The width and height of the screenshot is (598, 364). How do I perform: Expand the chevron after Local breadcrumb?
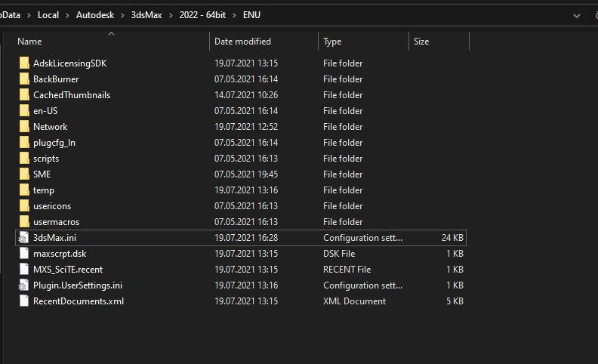[x=67, y=15]
